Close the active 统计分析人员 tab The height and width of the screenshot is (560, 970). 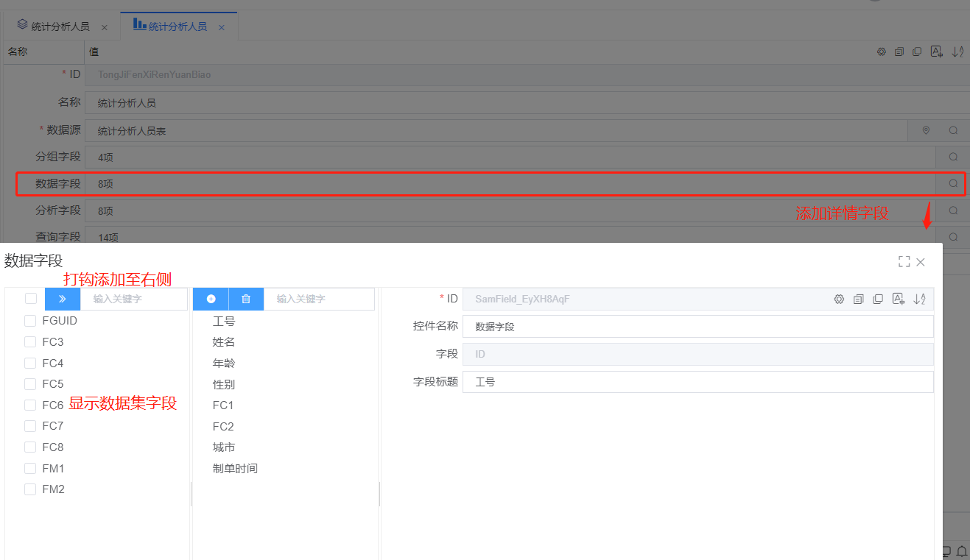pyautogui.click(x=221, y=27)
